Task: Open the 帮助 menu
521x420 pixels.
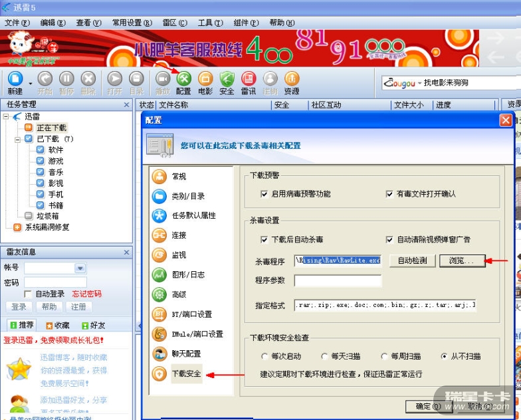Action: 282,23
